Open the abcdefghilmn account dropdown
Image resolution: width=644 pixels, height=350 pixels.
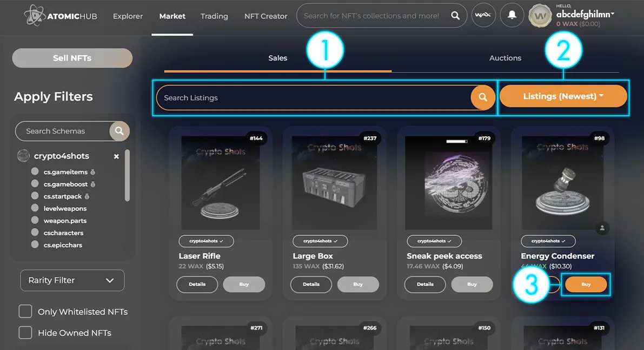click(585, 15)
